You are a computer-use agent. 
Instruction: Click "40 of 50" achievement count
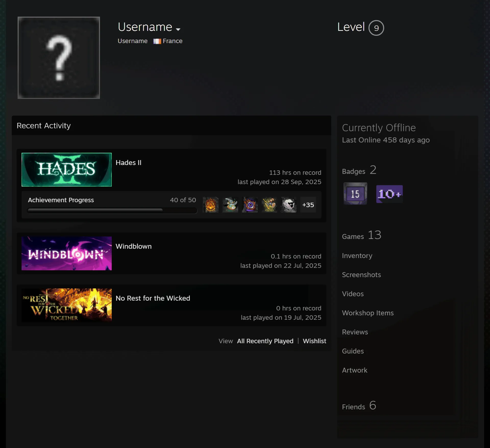pyautogui.click(x=183, y=200)
